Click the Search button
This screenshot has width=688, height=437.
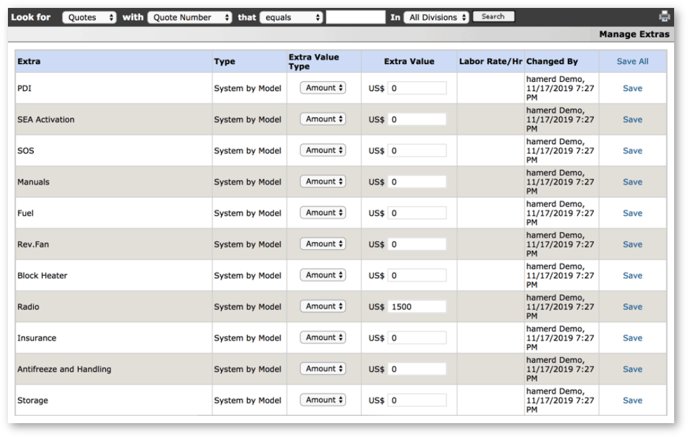[493, 17]
